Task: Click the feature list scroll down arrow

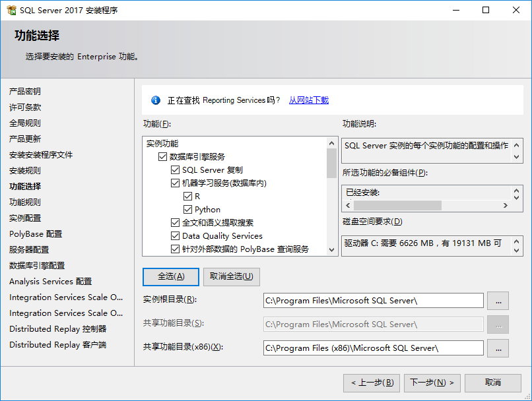Action: coord(332,250)
